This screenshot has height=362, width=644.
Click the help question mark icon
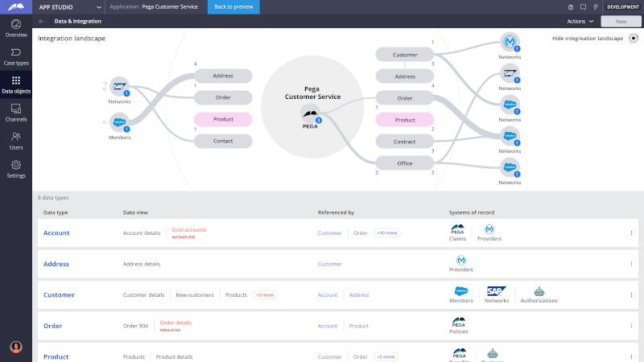point(571,6)
